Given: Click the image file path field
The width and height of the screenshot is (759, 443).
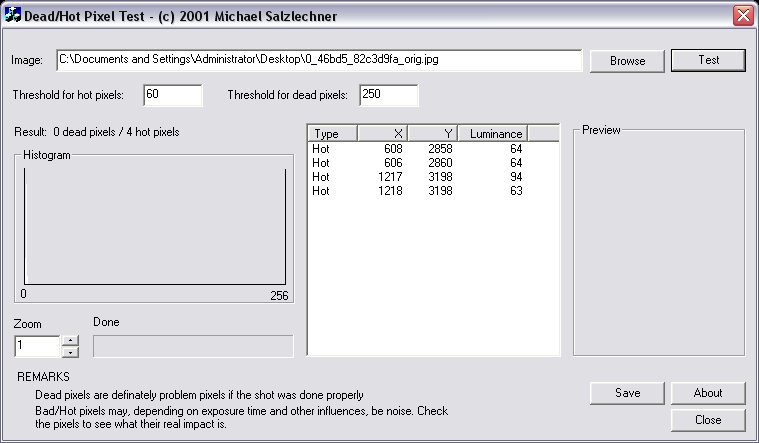Looking at the screenshot, I should tap(319, 60).
